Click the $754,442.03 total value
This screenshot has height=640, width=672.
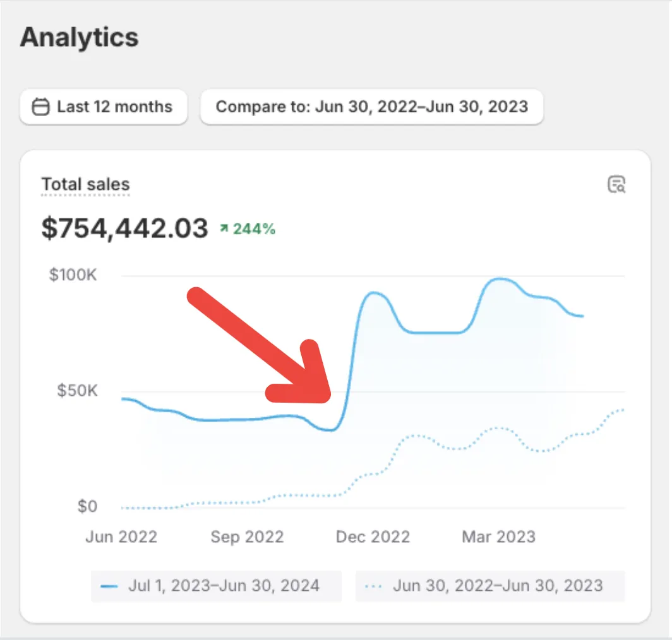pyautogui.click(x=124, y=228)
